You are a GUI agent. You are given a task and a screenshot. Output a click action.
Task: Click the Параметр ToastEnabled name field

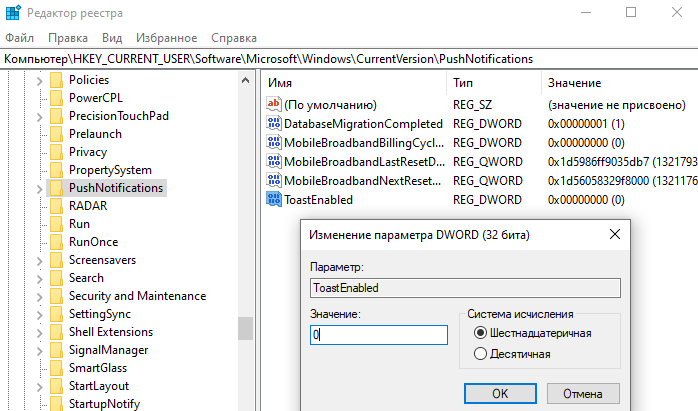[x=465, y=288]
